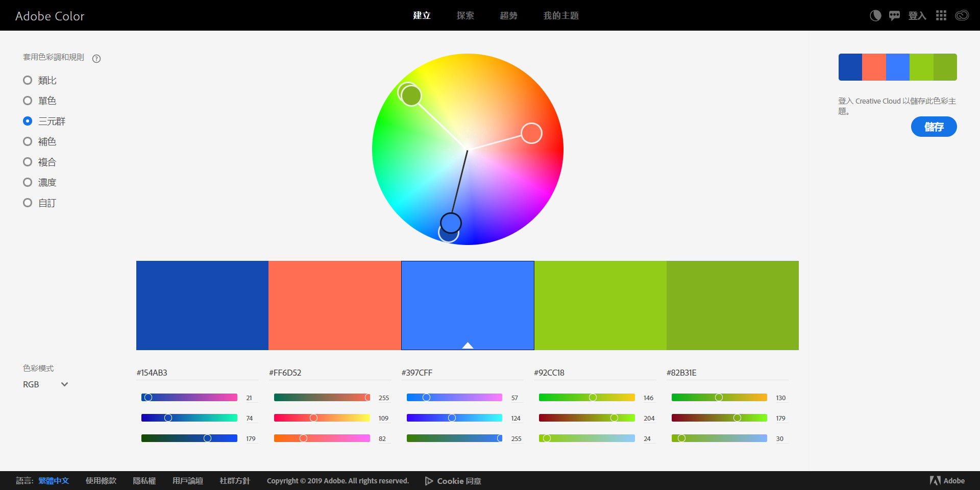Click the Cookie 同意 play icon
This screenshot has height=490, width=980.
point(429,481)
